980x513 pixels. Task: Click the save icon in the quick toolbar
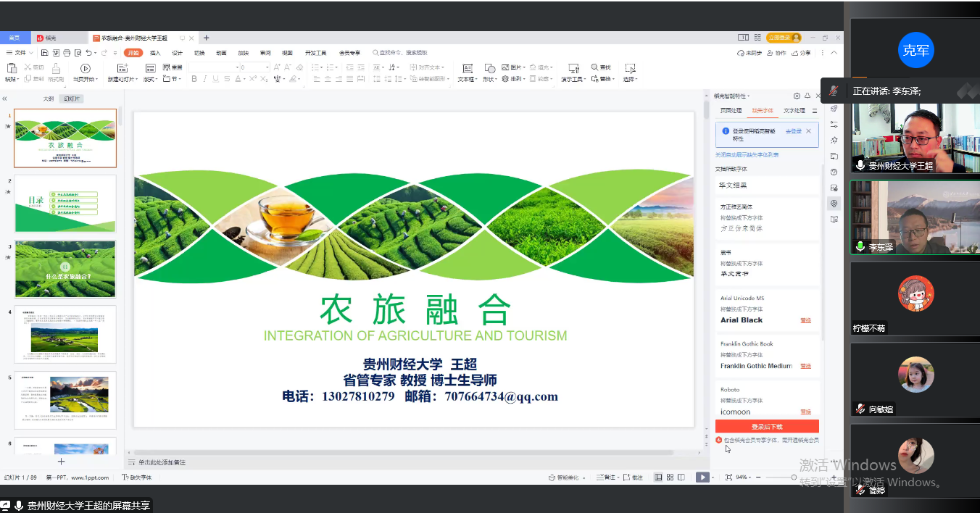[x=45, y=53]
